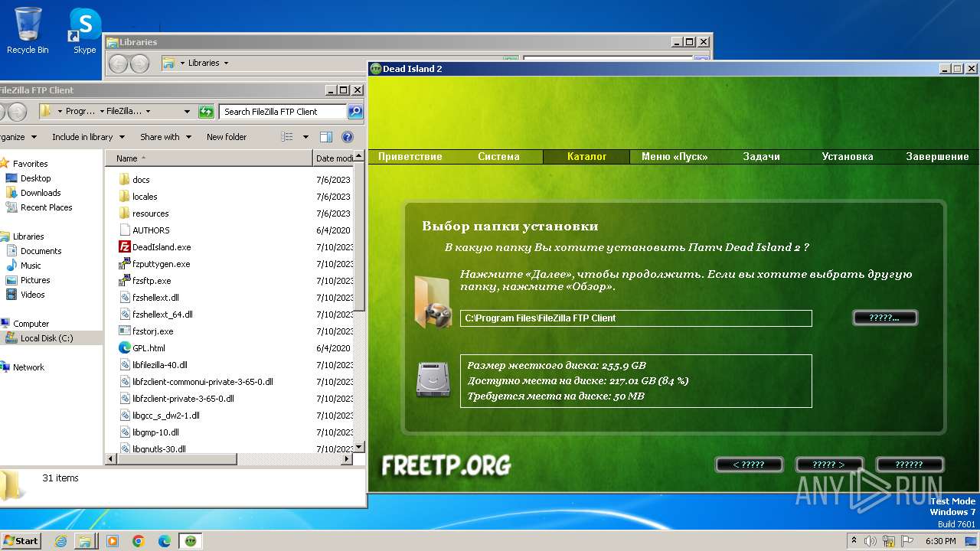
Task: Click the installer Next button
Action: (x=829, y=465)
